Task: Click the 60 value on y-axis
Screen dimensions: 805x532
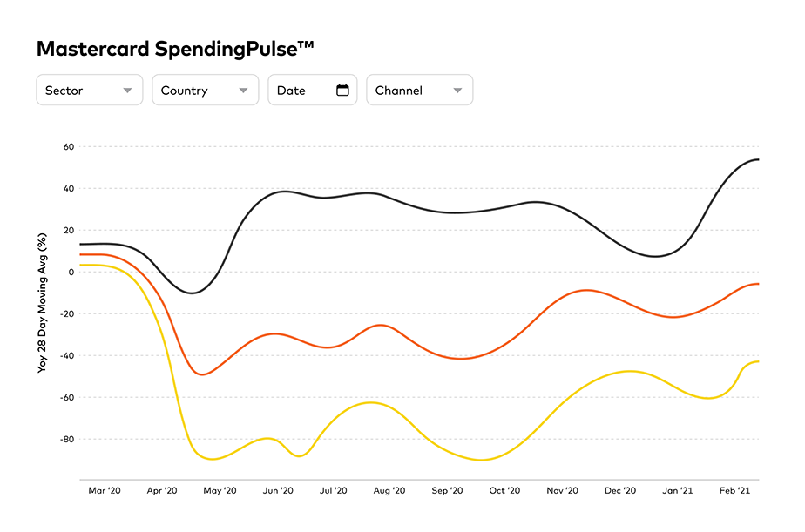Action: pos(68,146)
